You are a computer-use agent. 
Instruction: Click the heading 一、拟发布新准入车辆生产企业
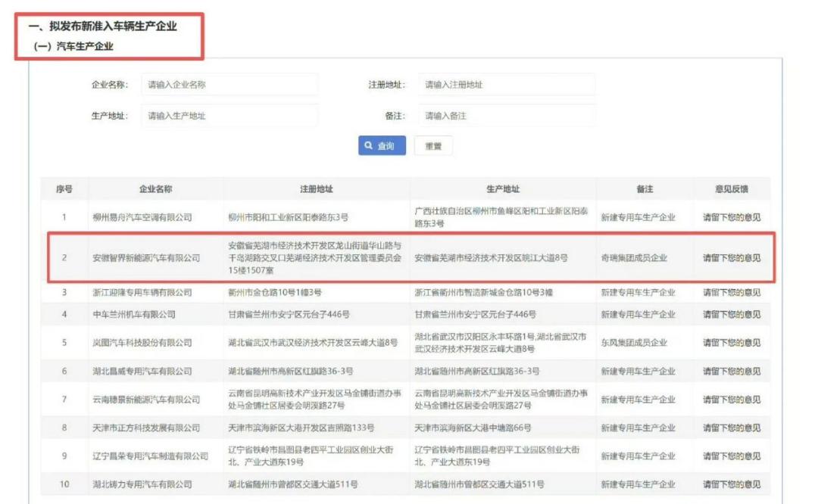pos(103,26)
